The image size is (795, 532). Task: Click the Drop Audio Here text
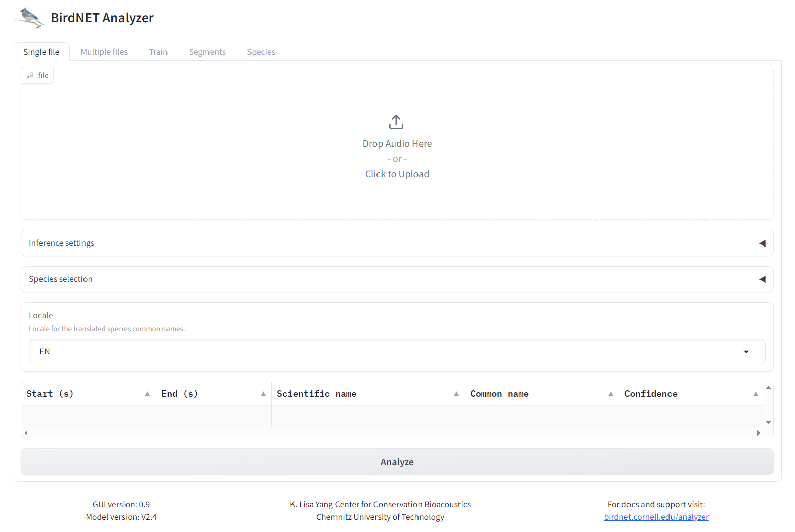pos(397,144)
